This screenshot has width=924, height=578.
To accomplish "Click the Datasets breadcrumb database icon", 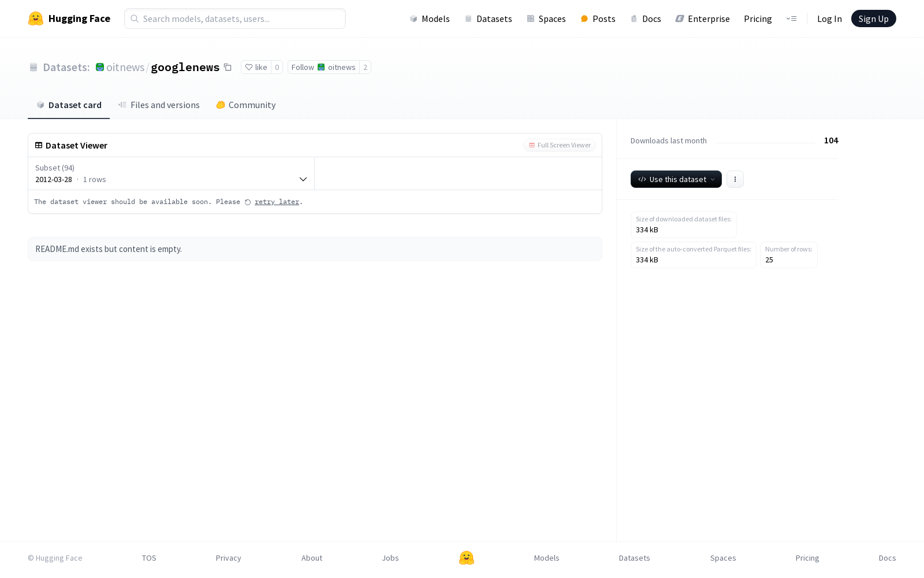I will click(x=33, y=67).
